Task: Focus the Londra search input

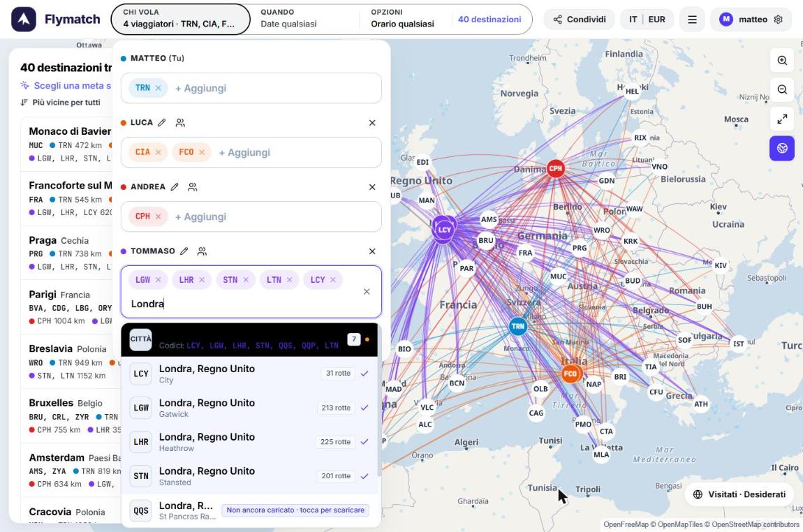Action: [x=243, y=304]
